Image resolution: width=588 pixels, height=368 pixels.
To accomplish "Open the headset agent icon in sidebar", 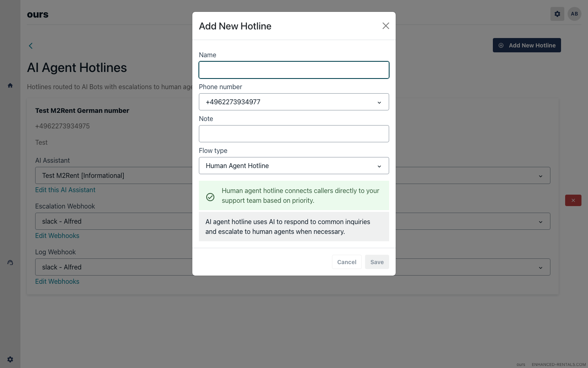I will point(10,263).
